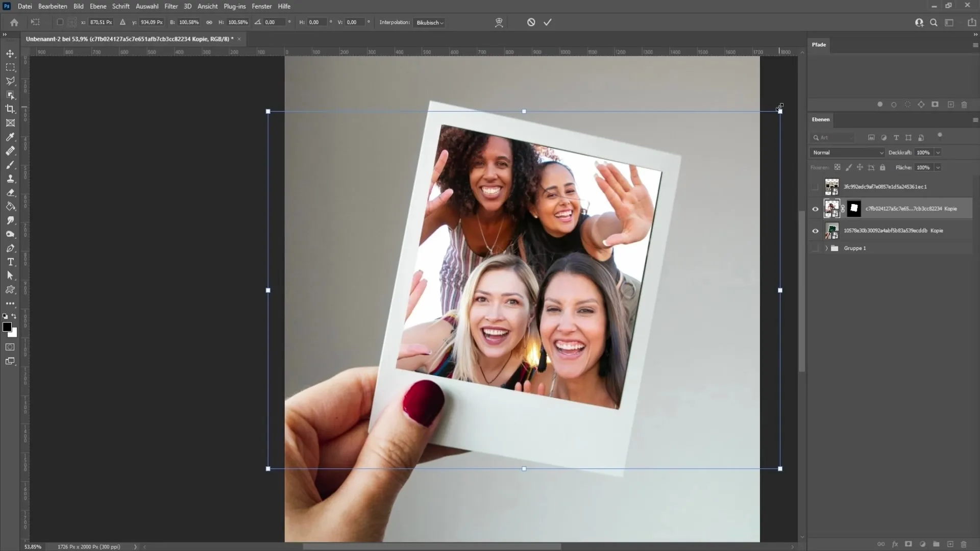The width and height of the screenshot is (980, 551).
Task: Select the Rectangular Marquee tool
Action: point(10,67)
